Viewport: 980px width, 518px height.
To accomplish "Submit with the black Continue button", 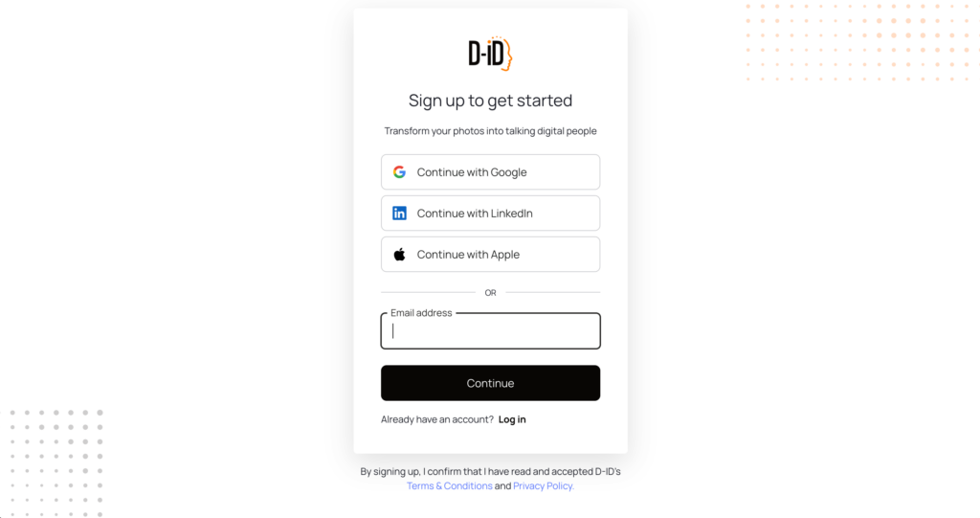I will 491,383.
